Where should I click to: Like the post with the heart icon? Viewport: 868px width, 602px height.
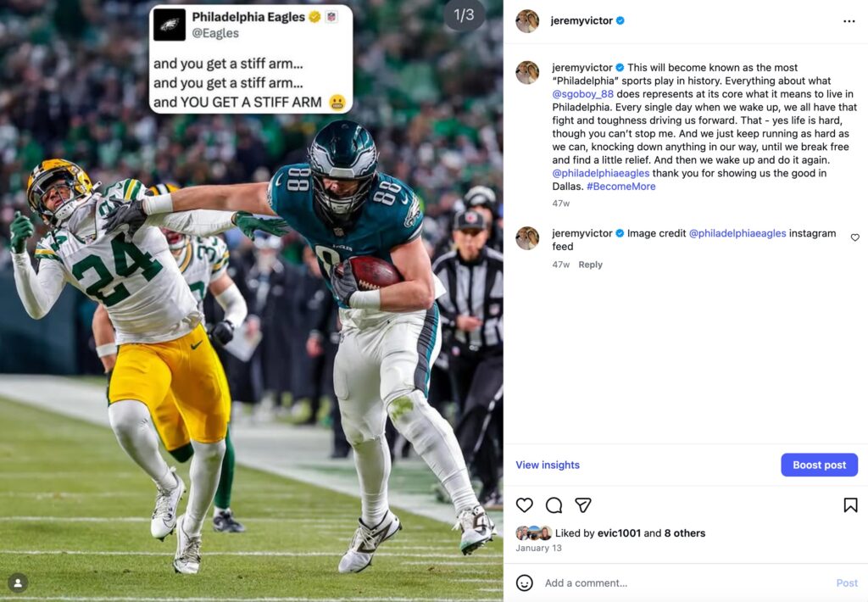(525, 505)
